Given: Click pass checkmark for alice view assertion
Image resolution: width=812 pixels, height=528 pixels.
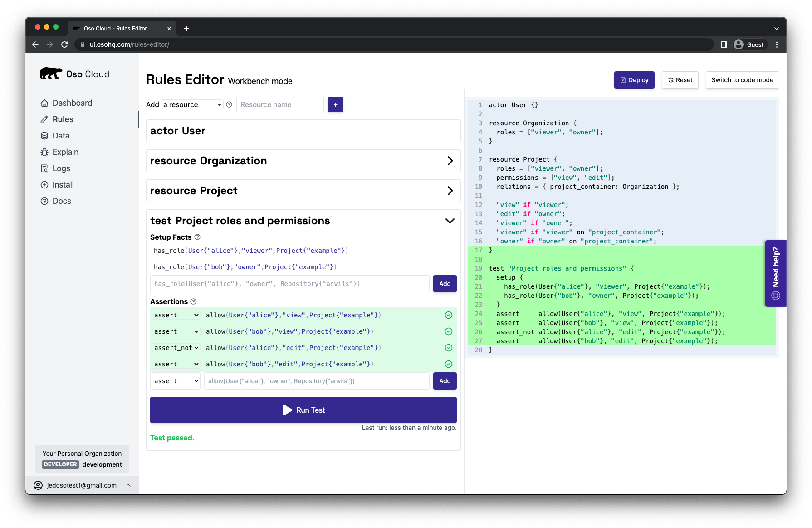Looking at the screenshot, I should (x=449, y=315).
